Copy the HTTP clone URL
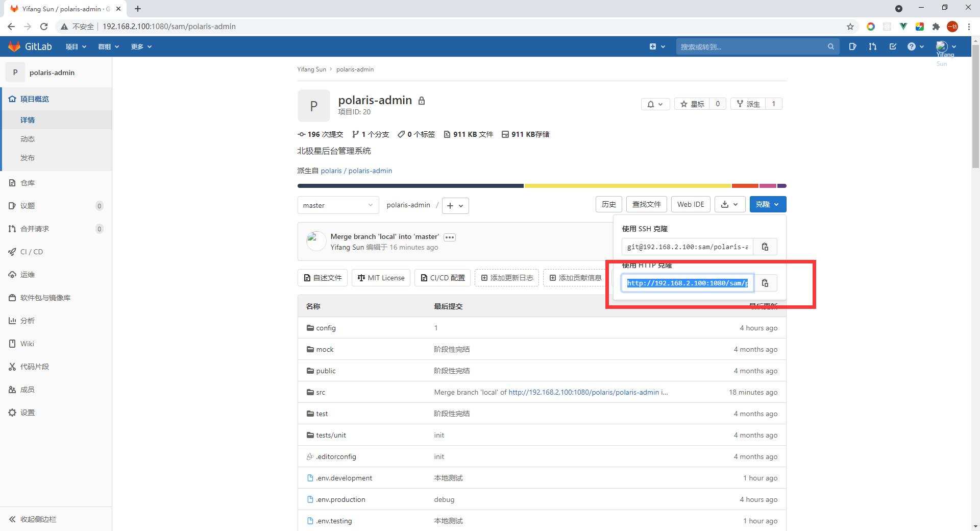The width and height of the screenshot is (980, 531). [765, 283]
